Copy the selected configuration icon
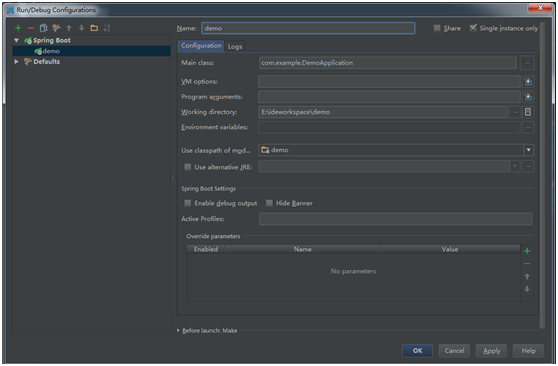The width and height of the screenshot is (558, 366). [43, 28]
